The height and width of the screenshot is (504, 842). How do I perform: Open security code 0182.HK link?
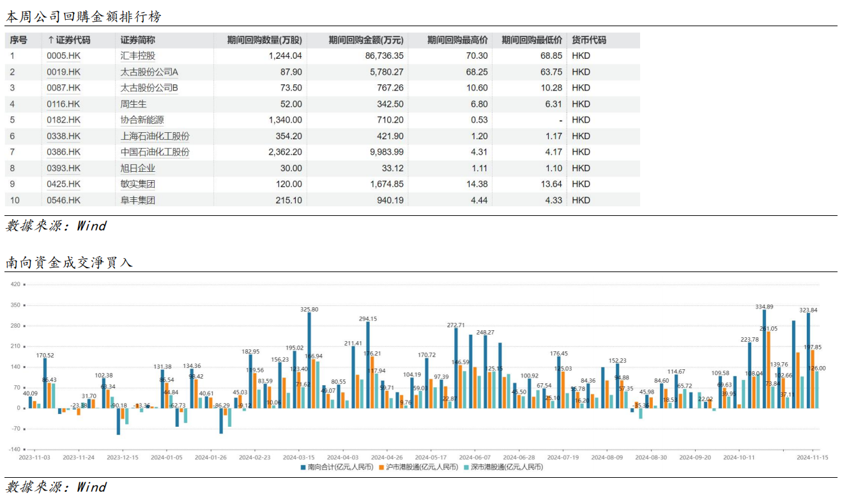click(x=64, y=120)
